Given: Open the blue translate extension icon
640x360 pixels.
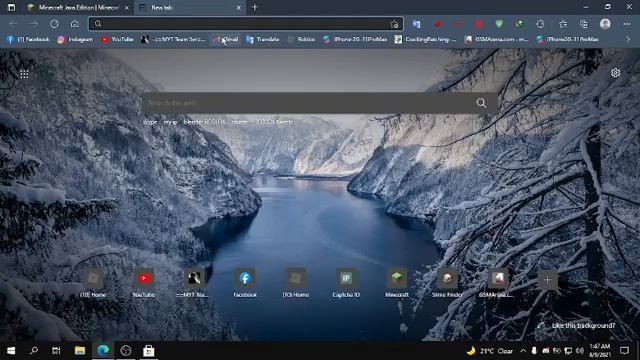Looking at the screenshot, I should [416, 24].
